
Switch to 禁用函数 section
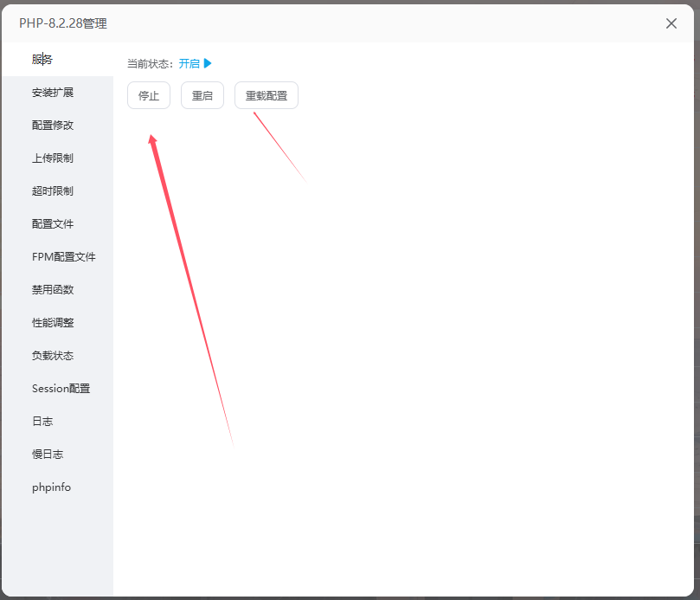pos(53,290)
